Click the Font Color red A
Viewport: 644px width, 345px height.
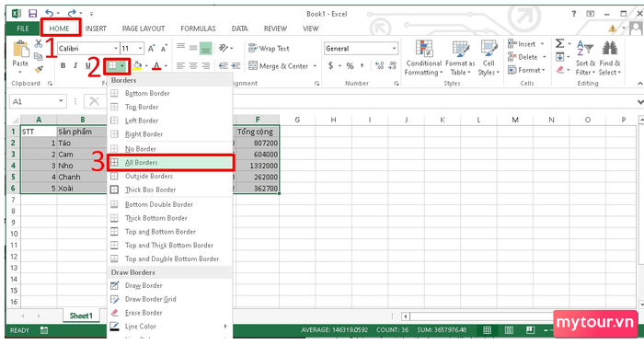tap(156, 65)
